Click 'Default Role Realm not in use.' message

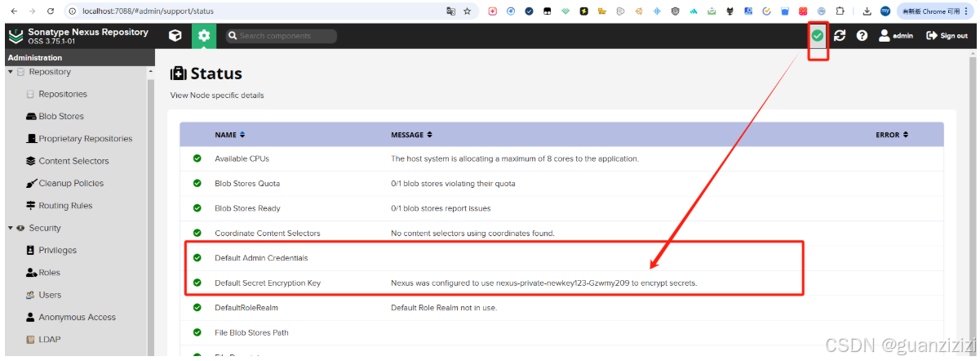click(444, 307)
